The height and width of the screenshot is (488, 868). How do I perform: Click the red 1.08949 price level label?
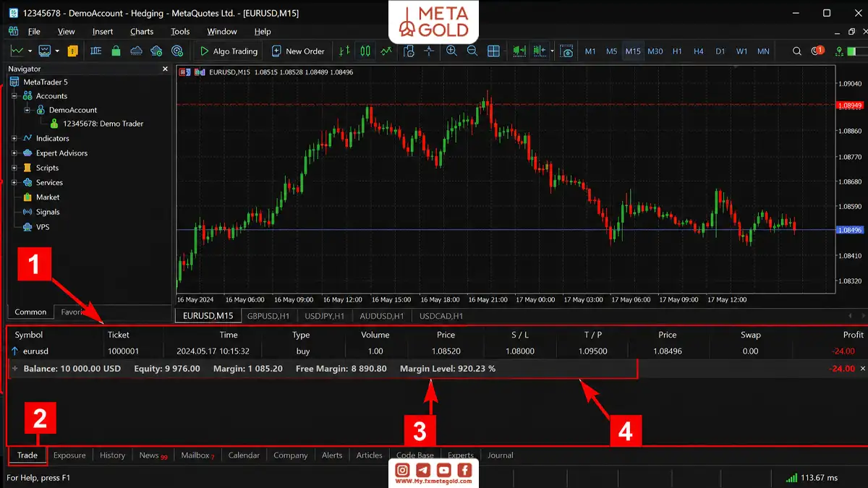[x=850, y=105]
